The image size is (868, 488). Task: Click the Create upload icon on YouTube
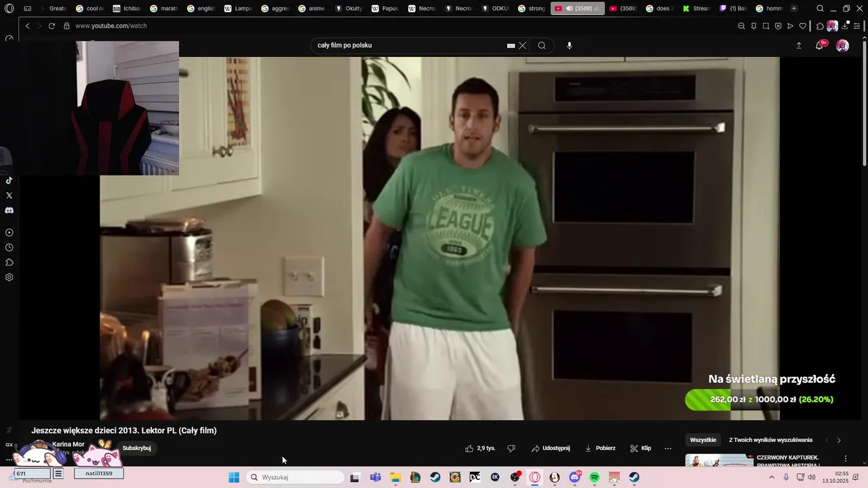799,45
